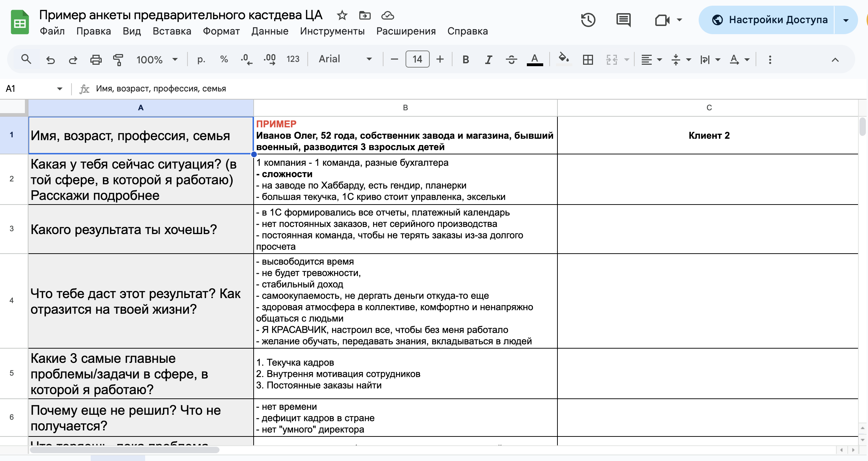This screenshot has height=461, width=868.
Task: Toggle strikethrough formatting
Action: coord(511,59)
